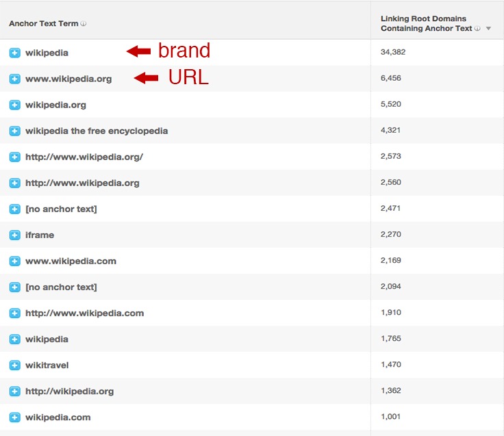Click Linking Root Domains Containing Anchor Text header
This screenshot has width=504, height=436.
pos(426,24)
